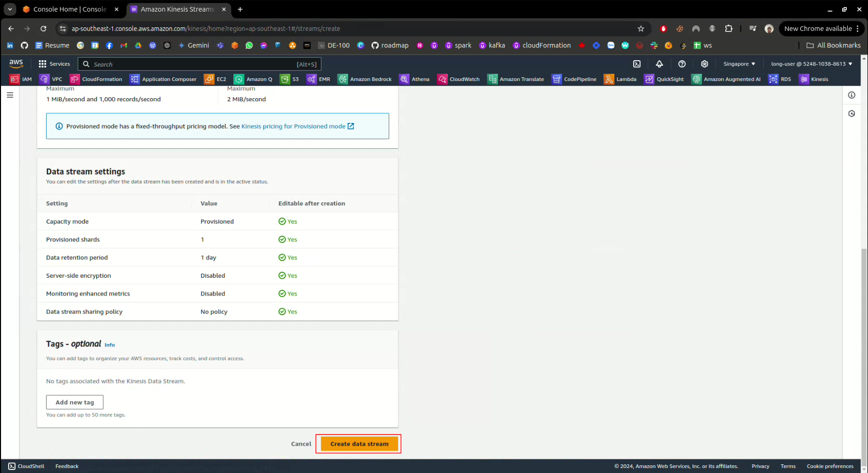Open the Lambda shortcut in favorites bar
The width and height of the screenshot is (868, 473).
(x=620, y=79)
